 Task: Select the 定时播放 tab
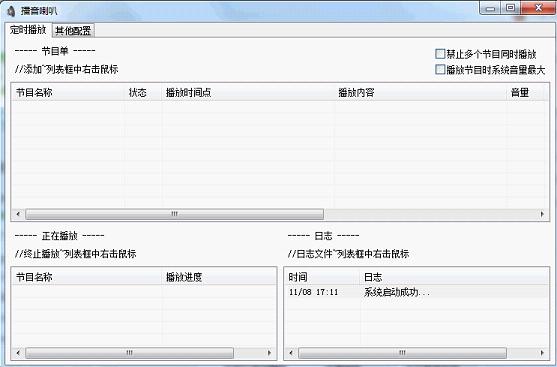(x=28, y=30)
